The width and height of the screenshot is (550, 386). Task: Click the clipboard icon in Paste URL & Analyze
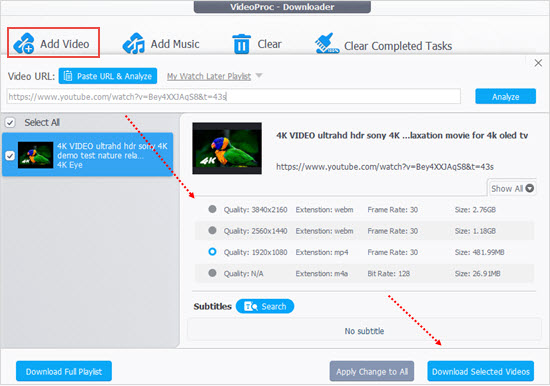coord(68,76)
